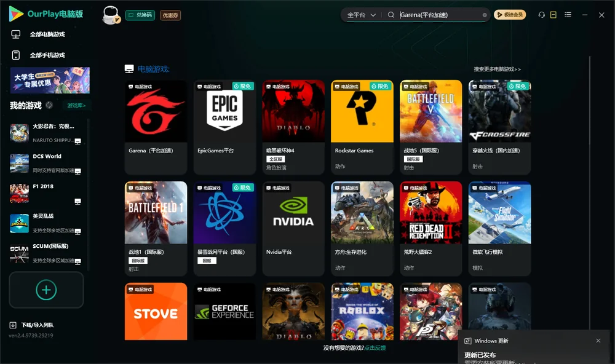
Task: Open the Battlefield V game thumbnail
Action: [430, 111]
